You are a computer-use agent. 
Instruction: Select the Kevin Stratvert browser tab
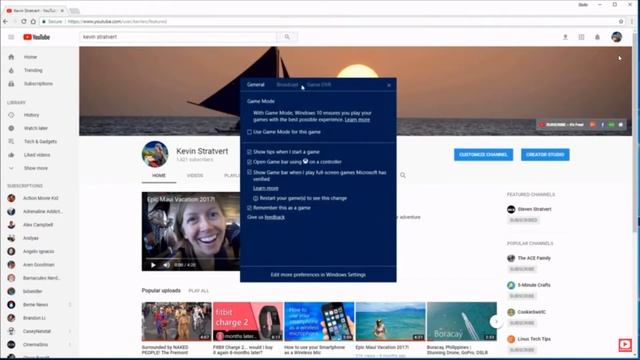(x=35, y=11)
